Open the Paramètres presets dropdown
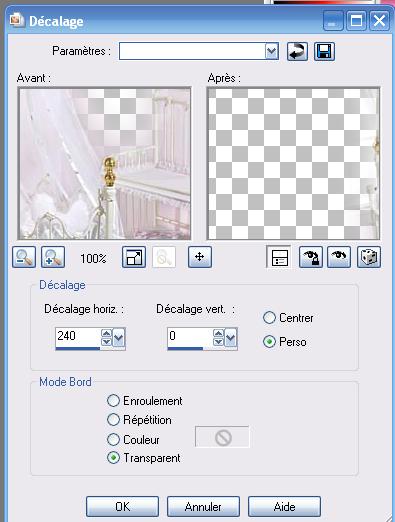Screen dimensions: 395x522 click(272, 51)
